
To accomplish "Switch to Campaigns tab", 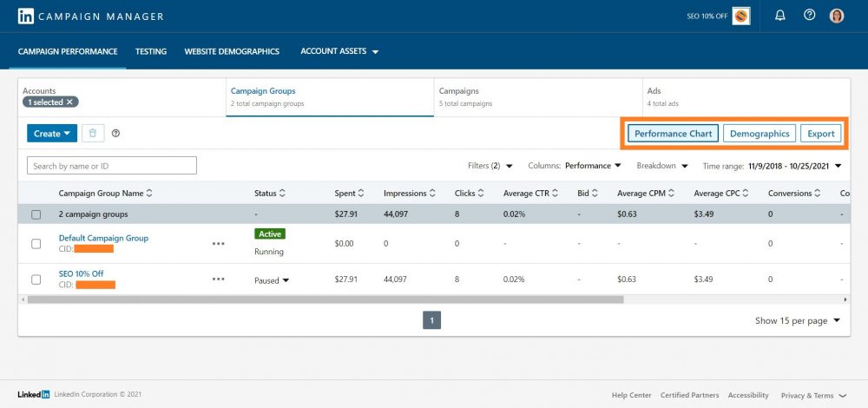I will coord(538,97).
